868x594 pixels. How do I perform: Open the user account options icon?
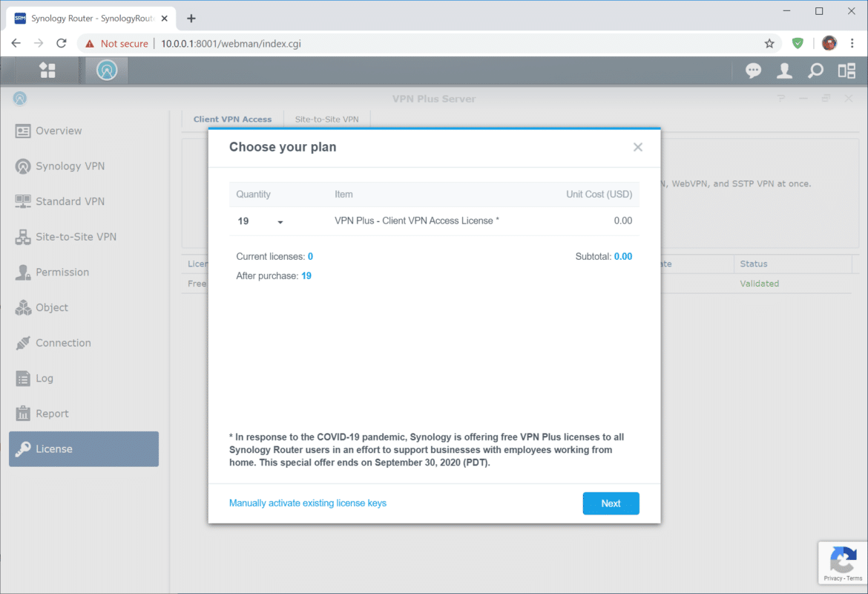tap(784, 71)
